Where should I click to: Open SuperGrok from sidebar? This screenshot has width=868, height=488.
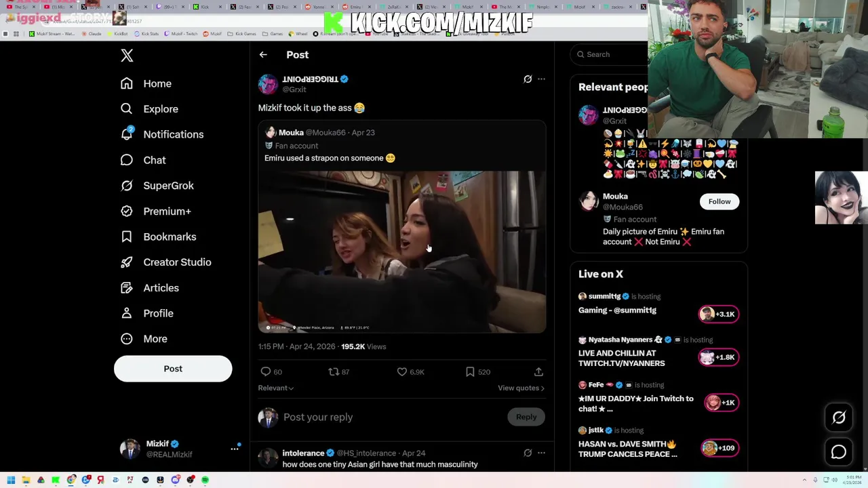pos(157,186)
